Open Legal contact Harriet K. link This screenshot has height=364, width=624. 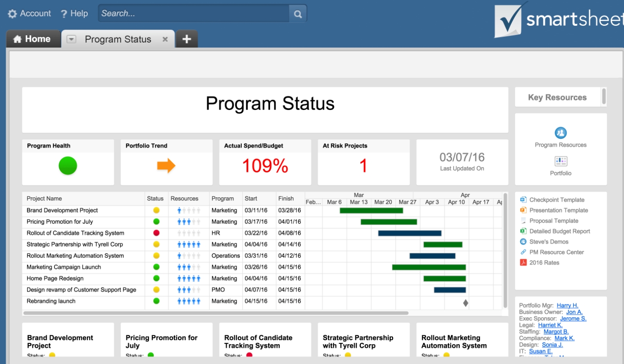tap(550, 325)
